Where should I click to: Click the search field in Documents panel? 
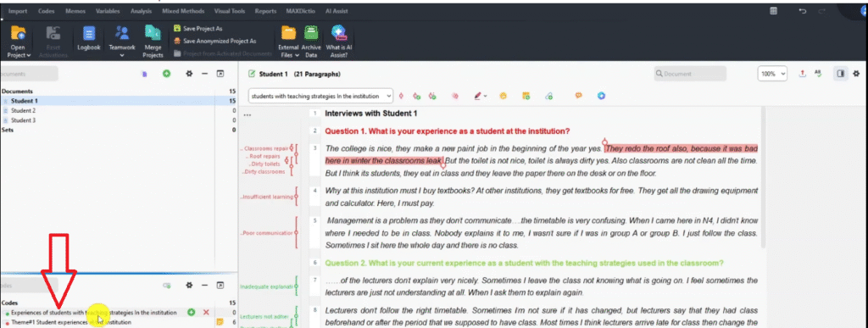(x=29, y=74)
